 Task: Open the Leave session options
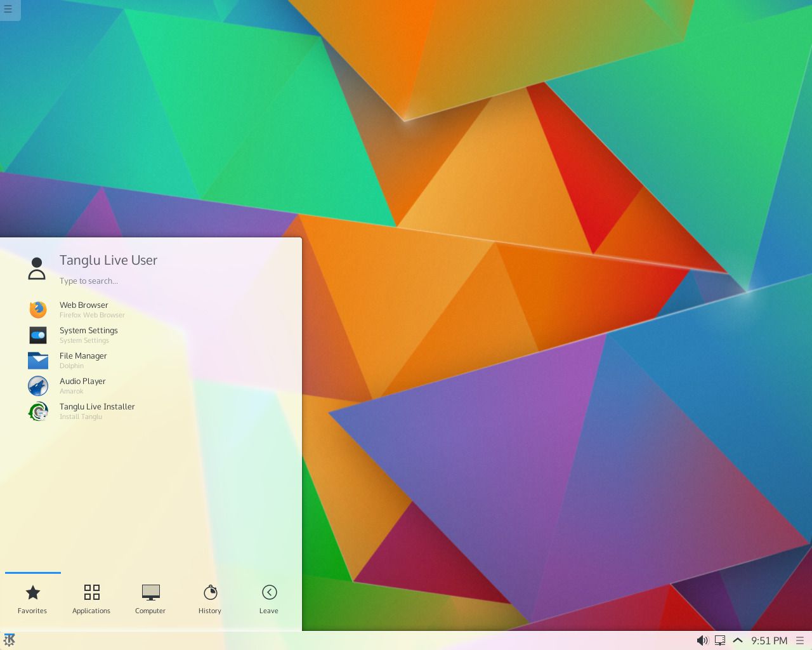[268, 599]
